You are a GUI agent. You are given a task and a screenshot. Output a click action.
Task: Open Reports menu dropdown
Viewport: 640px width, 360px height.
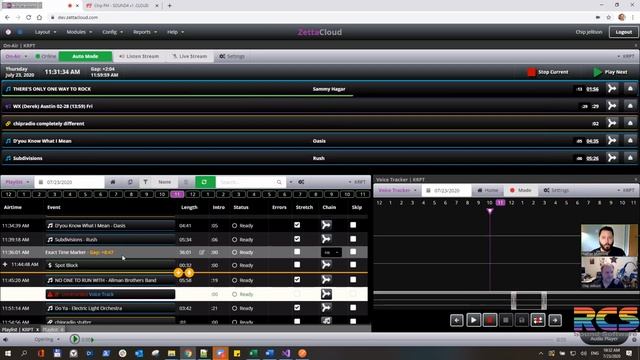[145, 32]
